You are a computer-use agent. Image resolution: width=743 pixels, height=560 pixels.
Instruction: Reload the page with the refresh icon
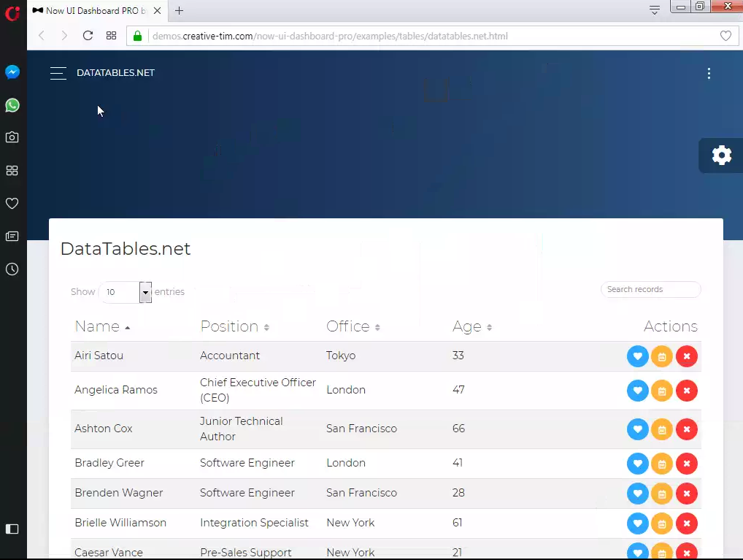click(x=88, y=35)
